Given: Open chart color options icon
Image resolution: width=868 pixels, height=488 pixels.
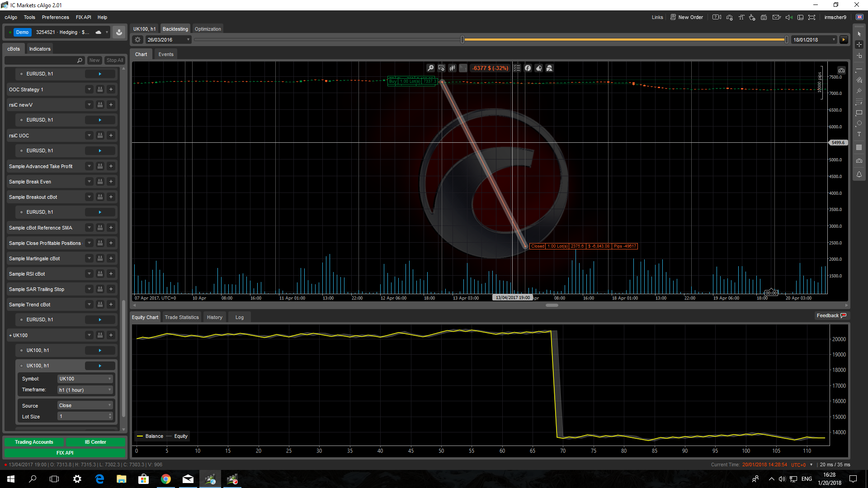Looking at the screenshot, I should click(x=538, y=68).
